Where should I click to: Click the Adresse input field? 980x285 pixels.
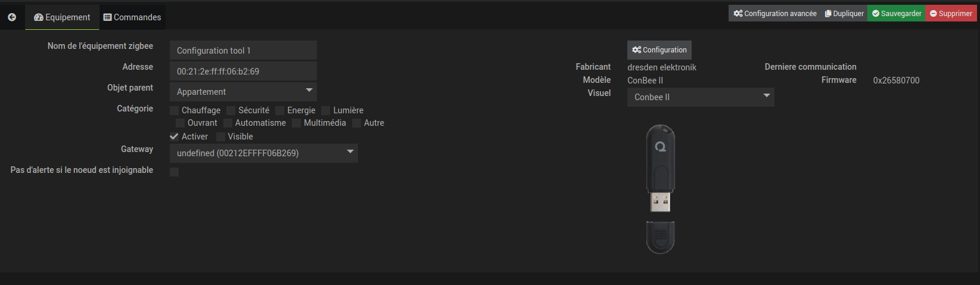[243, 72]
